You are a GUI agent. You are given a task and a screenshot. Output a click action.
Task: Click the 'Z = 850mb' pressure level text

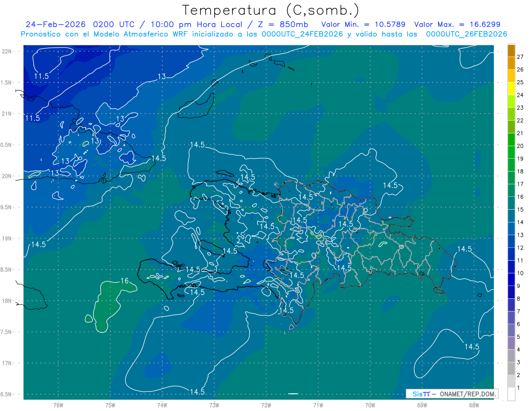284,24
